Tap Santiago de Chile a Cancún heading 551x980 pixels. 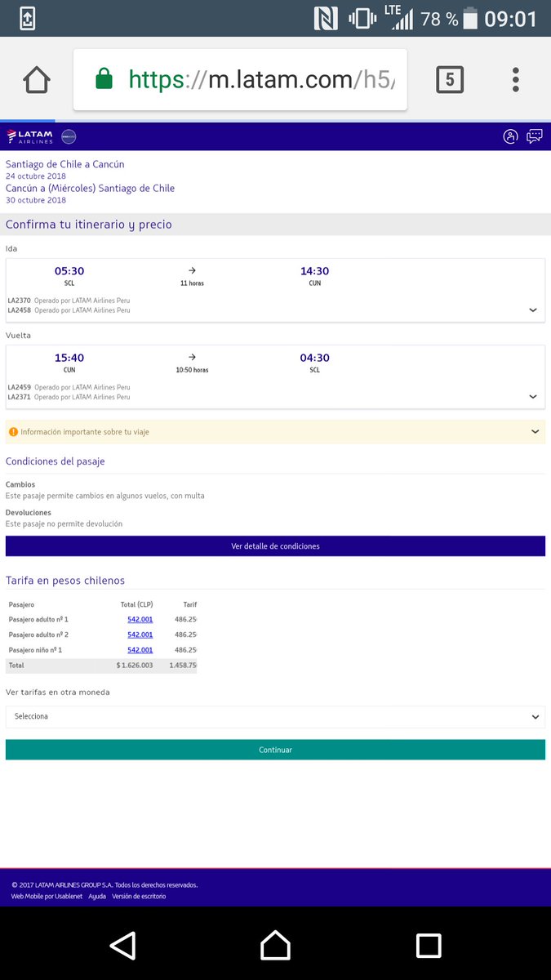pyautogui.click(x=65, y=164)
